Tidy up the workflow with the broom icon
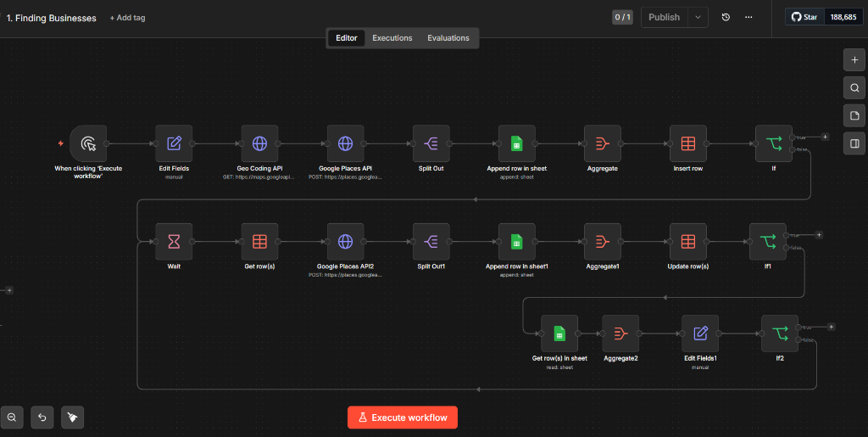868x437 pixels. [x=73, y=417]
